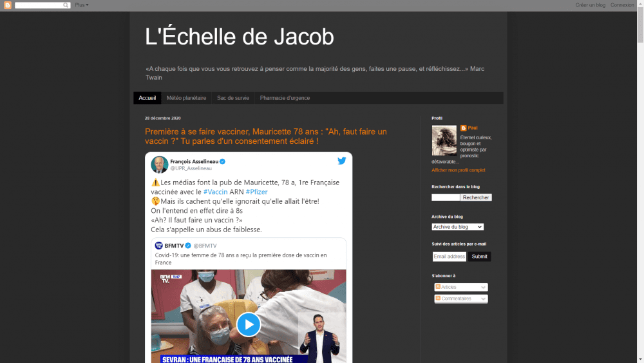The height and width of the screenshot is (363, 644).
Task: Play the BFMTV video in the tweet
Action: pyautogui.click(x=249, y=324)
